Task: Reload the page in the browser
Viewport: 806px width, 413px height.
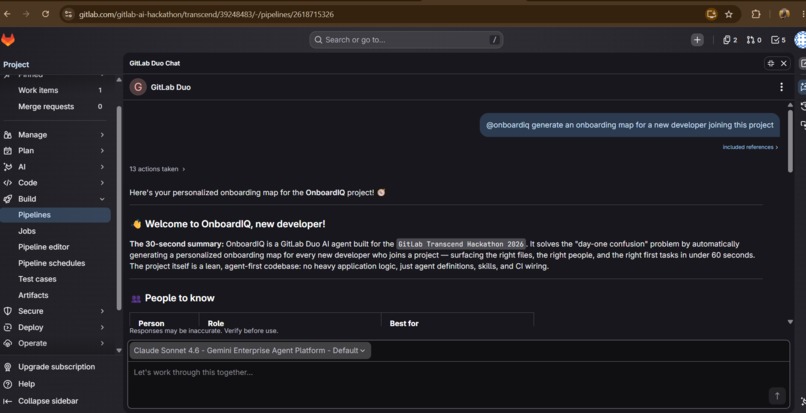Action: pos(45,14)
